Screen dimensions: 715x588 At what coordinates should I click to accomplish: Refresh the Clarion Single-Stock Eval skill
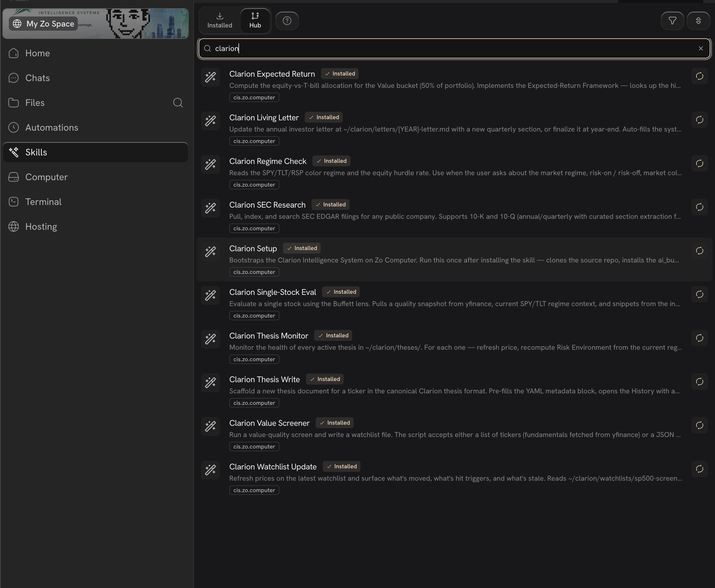point(699,294)
